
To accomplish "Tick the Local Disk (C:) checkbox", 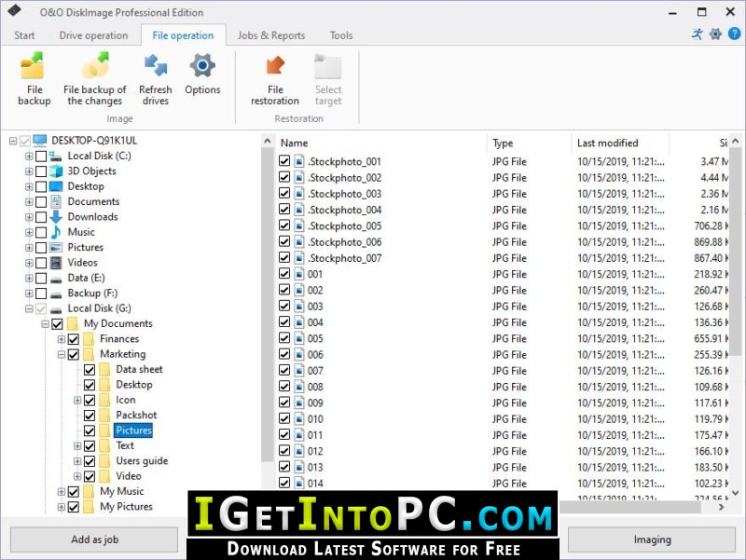I will coord(41,156).
